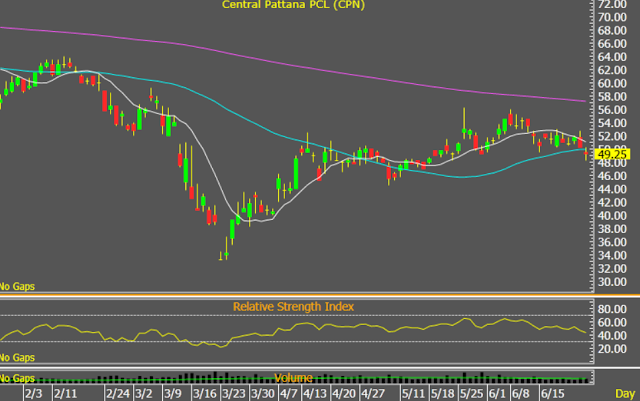Select the 2/3 date marker on timeline
640x401 pixels.
click(33, 394)
